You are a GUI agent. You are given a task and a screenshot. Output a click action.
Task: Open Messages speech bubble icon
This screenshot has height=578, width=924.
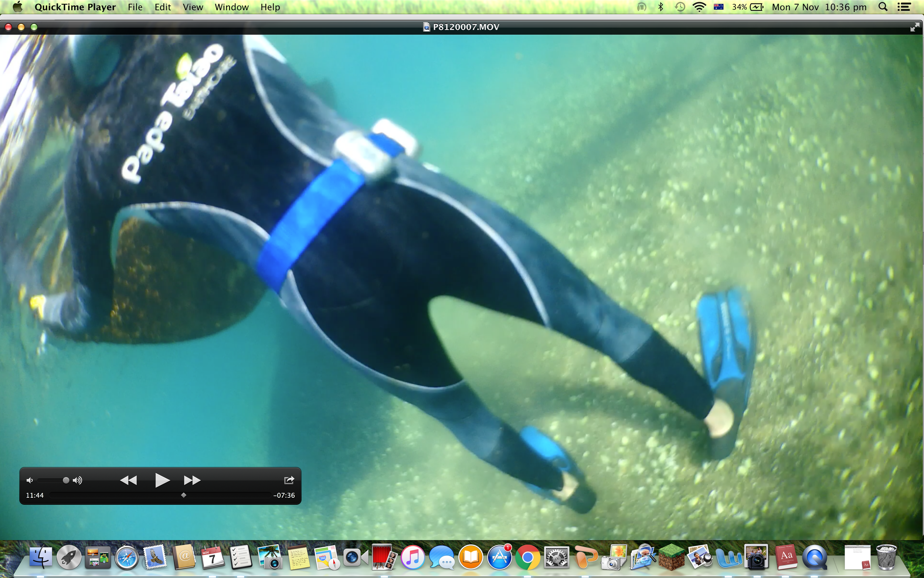pos(442,557)
